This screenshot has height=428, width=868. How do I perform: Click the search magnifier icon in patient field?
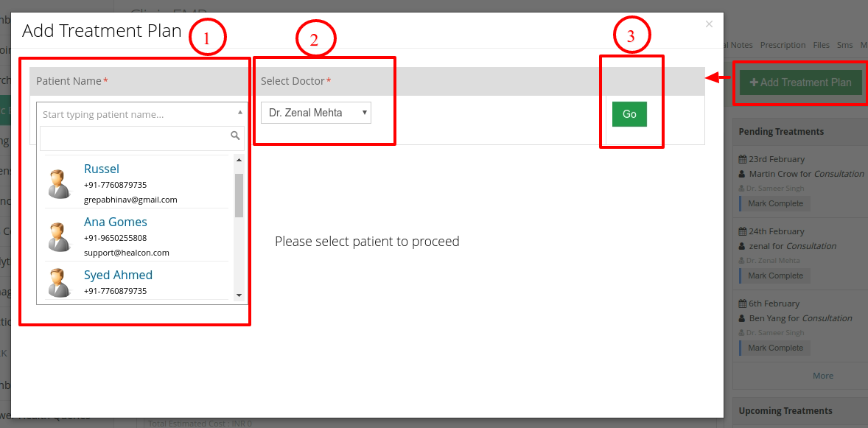pyautogui.click(x=235, y=135)
